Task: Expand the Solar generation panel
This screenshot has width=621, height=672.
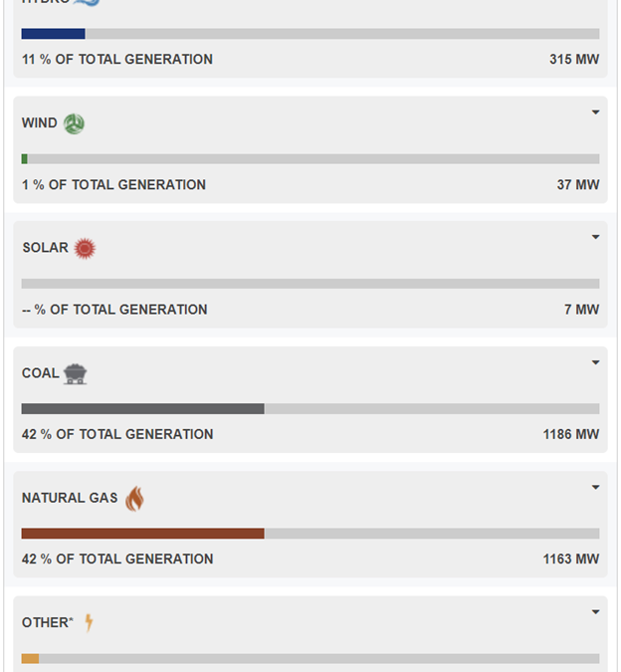Action: (x=595, y=237)
